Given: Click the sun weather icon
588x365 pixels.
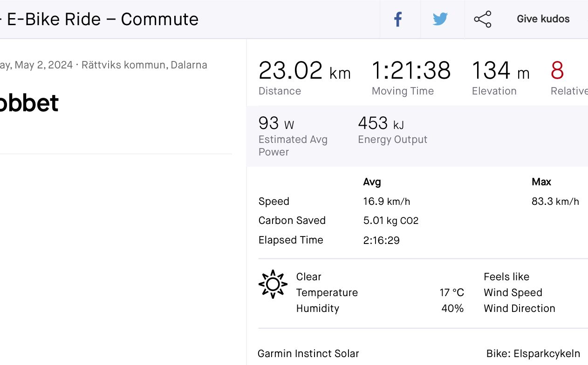Looking at the screenshot, I should (273, 284).
